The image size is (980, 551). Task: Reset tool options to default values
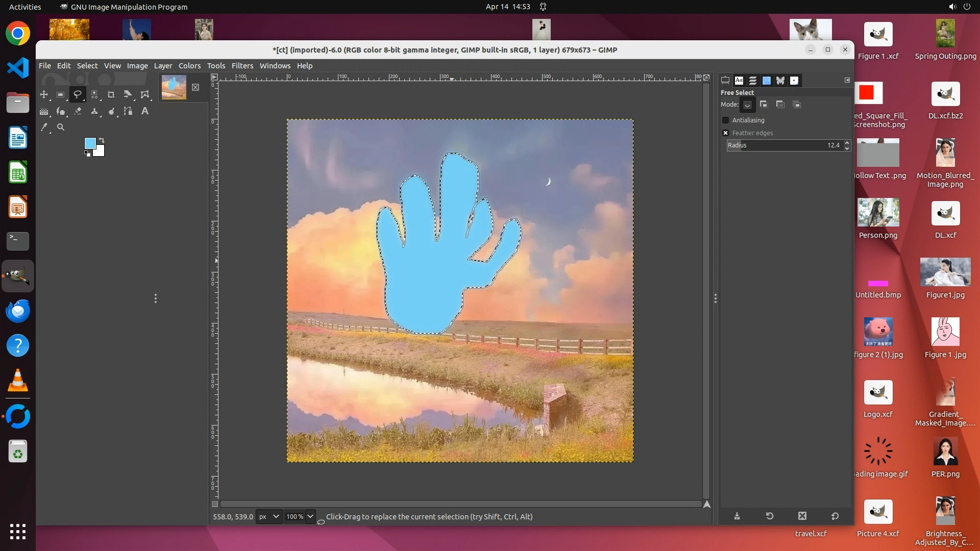pyautogui.click(x=835, y=516)
